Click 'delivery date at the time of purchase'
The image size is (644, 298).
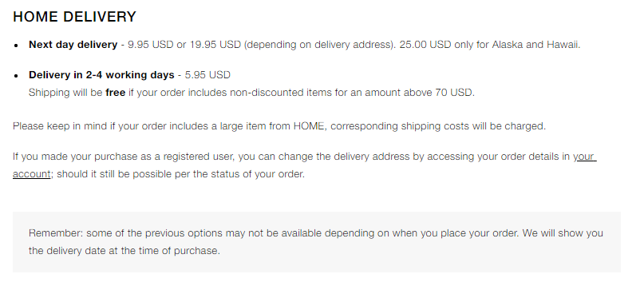(133, 251)
